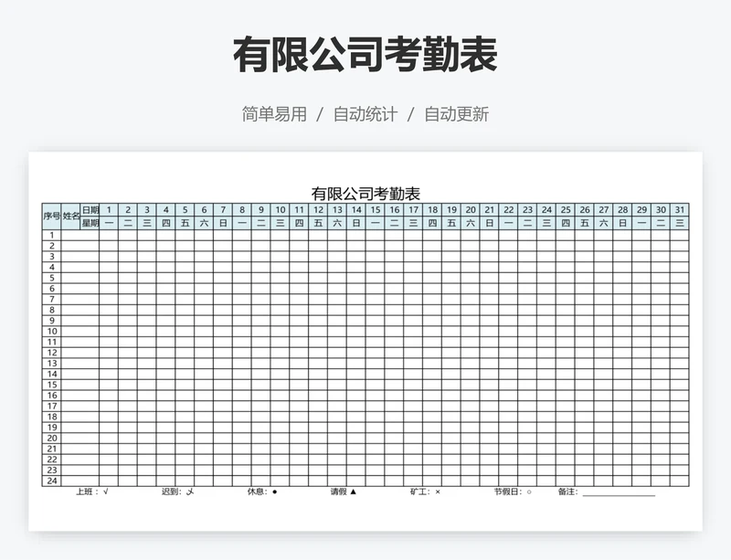Viewport: 731px width, 560px height.
Task: Click the 请假 ▲ legend label
Action: (344, 491)
